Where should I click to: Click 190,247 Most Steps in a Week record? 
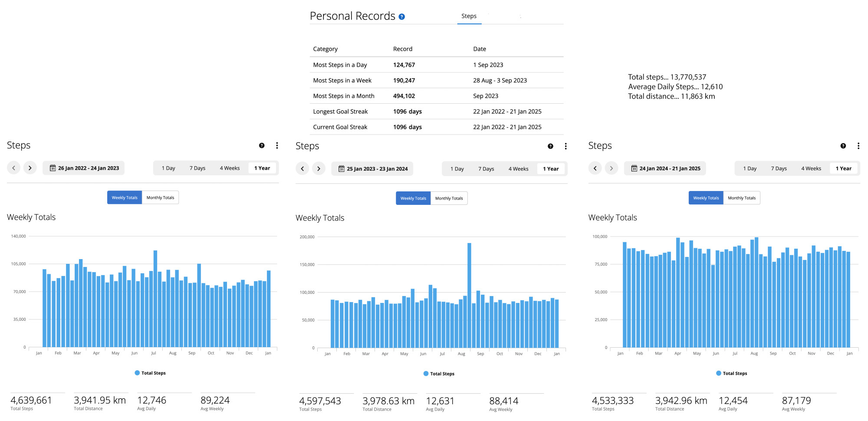pos(404,80)
